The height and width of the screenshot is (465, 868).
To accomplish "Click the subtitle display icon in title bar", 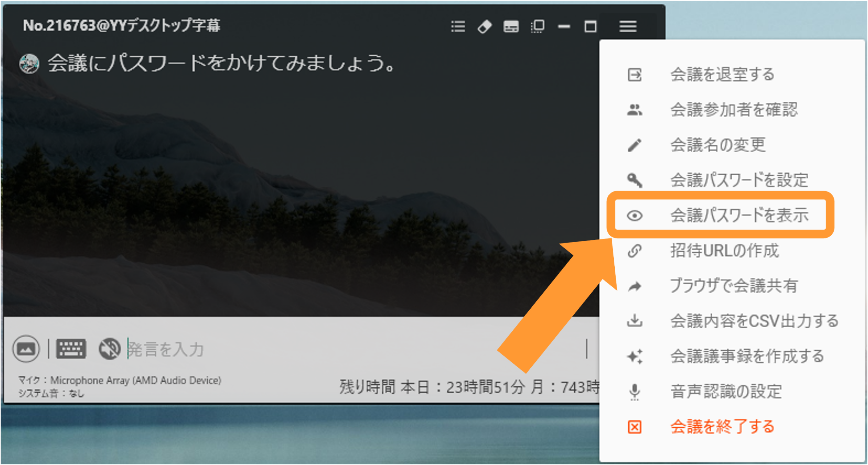I will coord(511,26).
